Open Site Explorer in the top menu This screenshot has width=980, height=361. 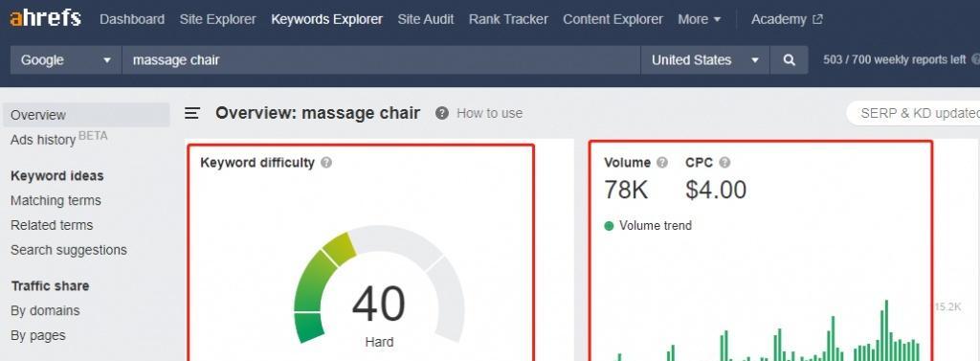(x=217, y=19)
